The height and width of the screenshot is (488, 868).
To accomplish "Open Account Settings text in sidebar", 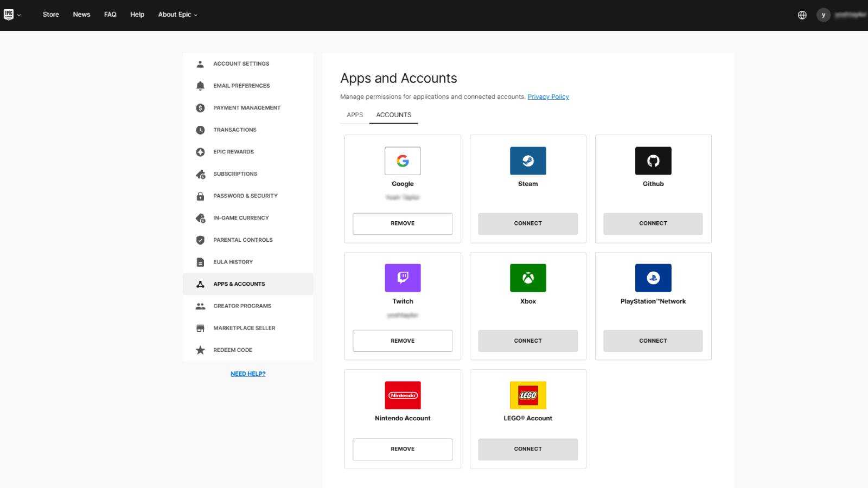I will (x=241, y=64).
